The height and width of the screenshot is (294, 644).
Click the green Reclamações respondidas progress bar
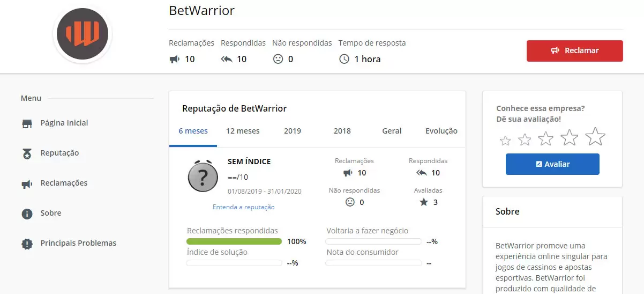(234, 241)
